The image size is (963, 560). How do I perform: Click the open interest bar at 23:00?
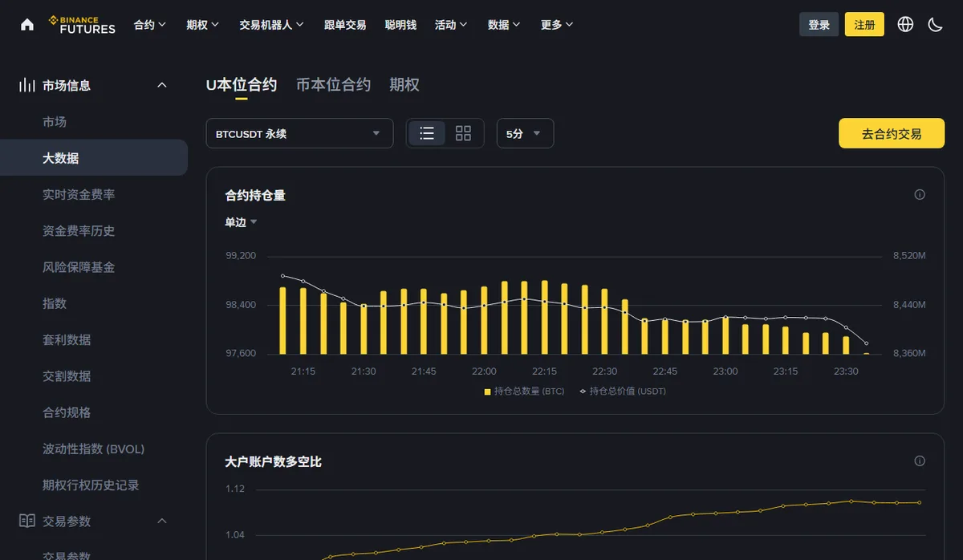click(725, 335)
